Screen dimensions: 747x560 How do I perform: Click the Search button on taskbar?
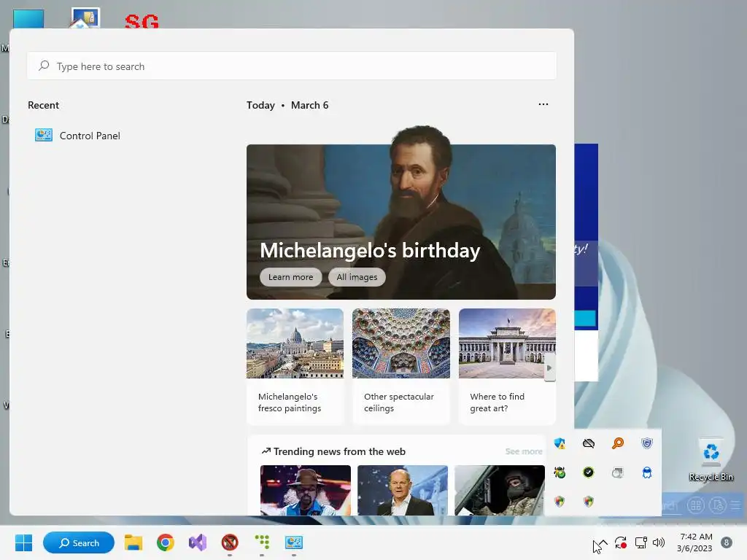[x=79, y=542]
